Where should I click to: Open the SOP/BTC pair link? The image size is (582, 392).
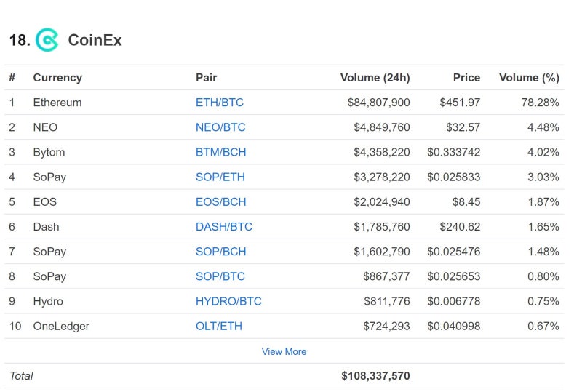220,276
